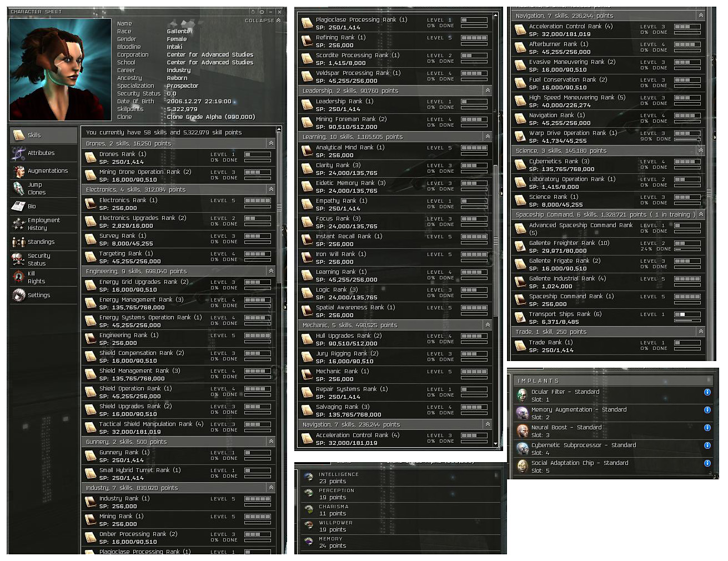Collapse the Spaceship Command skill group
Viewport: 728px width, 561px height.
click(x=701, y=214)
